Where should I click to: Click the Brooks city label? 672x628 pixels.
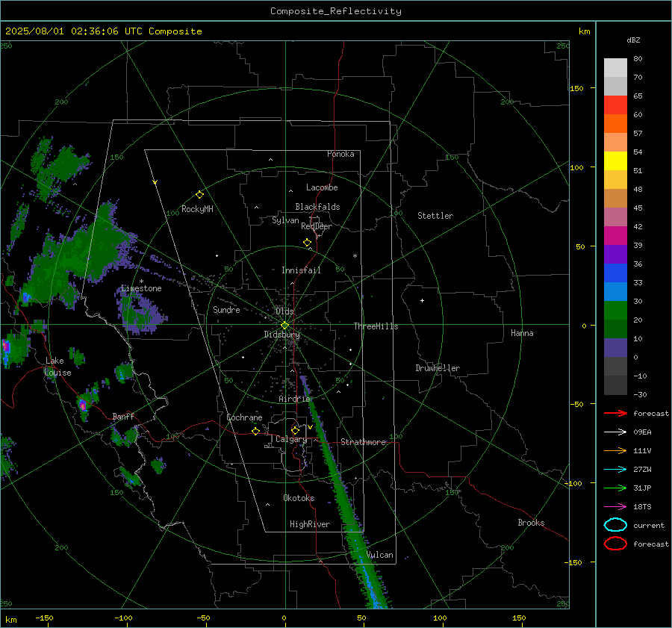(531, 523)
